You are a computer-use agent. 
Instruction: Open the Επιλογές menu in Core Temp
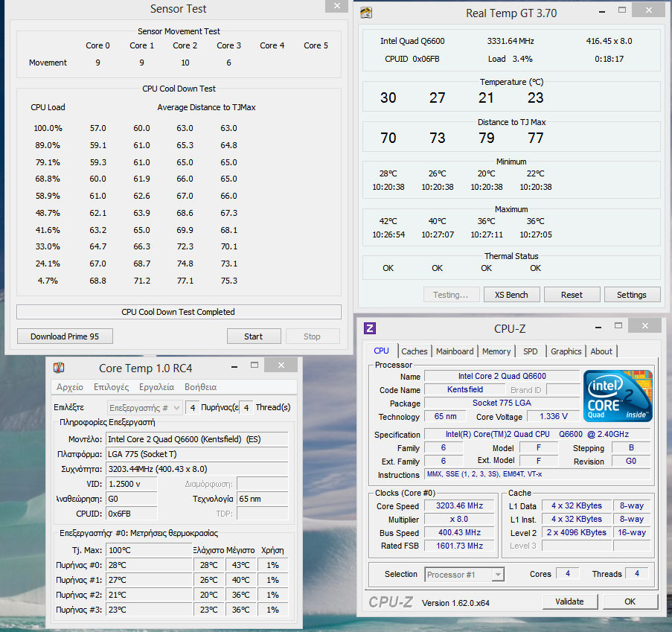click(x=112, y=387)
